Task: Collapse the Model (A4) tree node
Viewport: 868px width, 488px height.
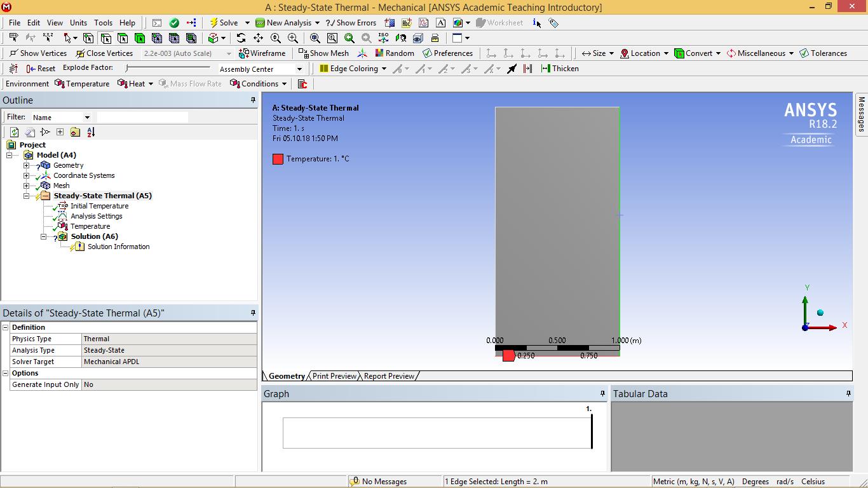Action: coord(10,155)
